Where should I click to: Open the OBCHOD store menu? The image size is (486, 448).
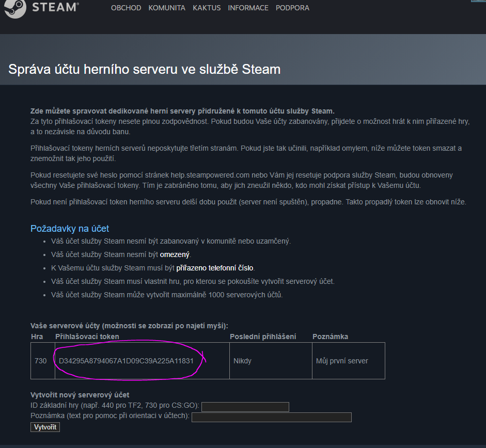pyautogui.click(x=126, y=8)
